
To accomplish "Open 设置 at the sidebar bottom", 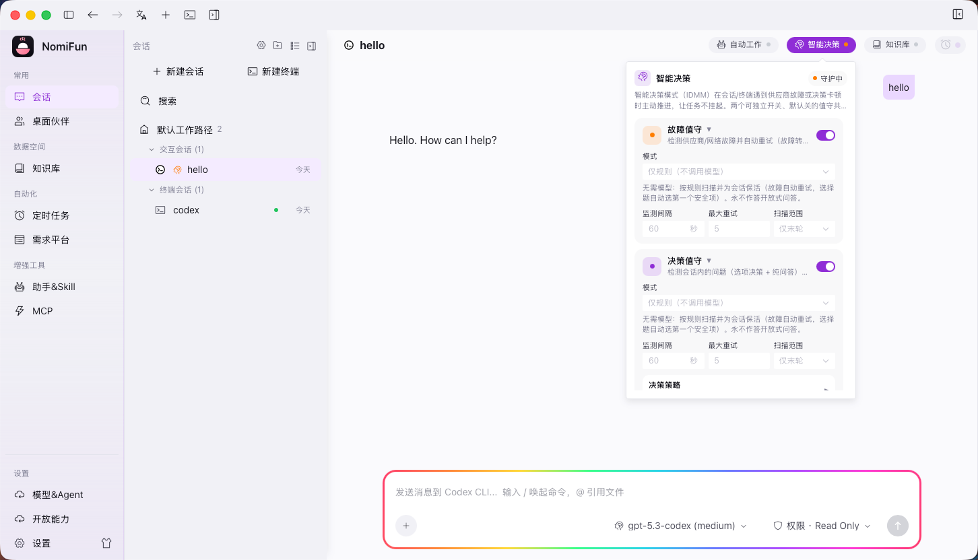I will point(51,543).
